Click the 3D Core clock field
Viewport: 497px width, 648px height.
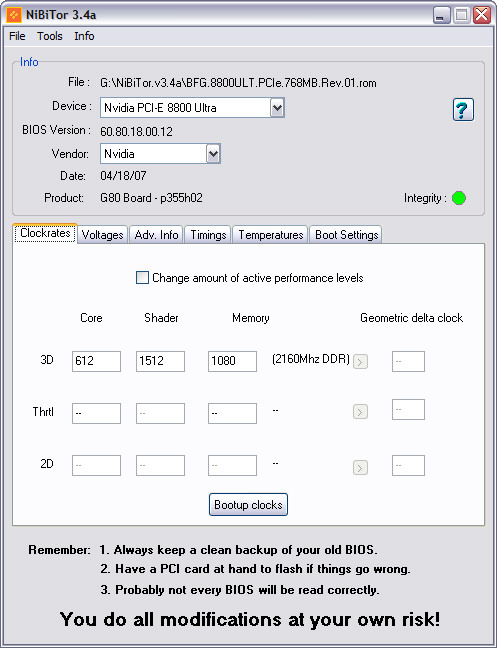[x=96, y=361]
